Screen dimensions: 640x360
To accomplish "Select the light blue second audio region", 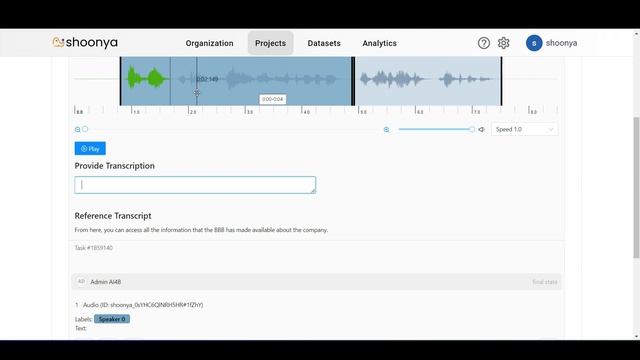I will (x=428, y=81).
